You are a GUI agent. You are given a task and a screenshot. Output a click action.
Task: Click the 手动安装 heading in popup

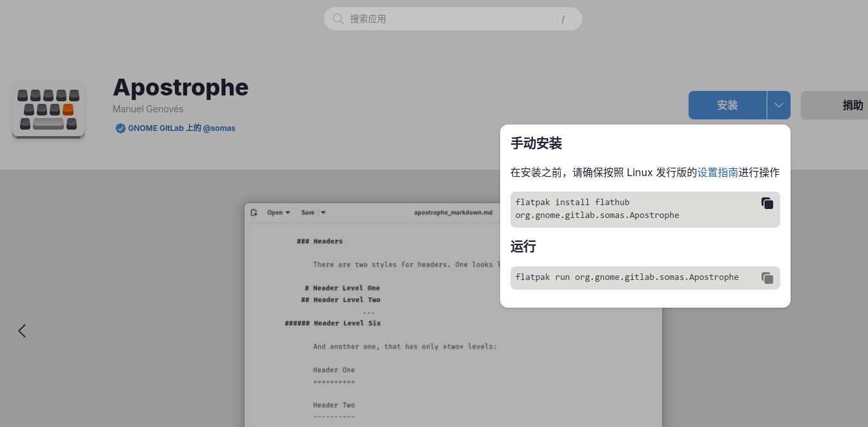pos(536,143)
